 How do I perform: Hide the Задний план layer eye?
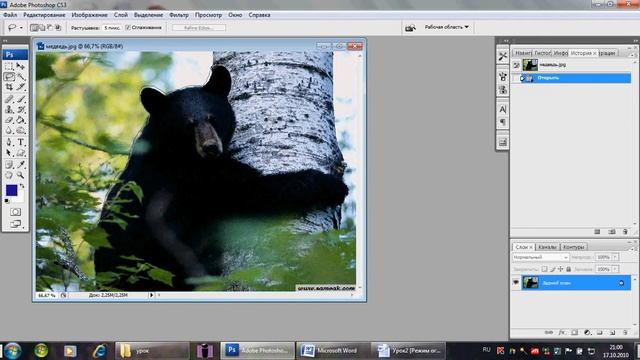[516, 282]
